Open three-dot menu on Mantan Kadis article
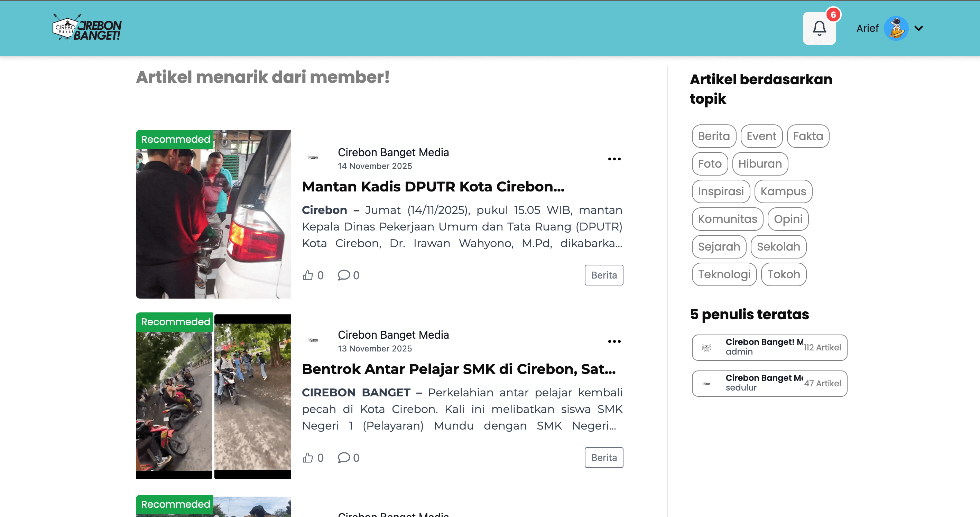This screenshot has width=980, height=517. coord(614,159)
